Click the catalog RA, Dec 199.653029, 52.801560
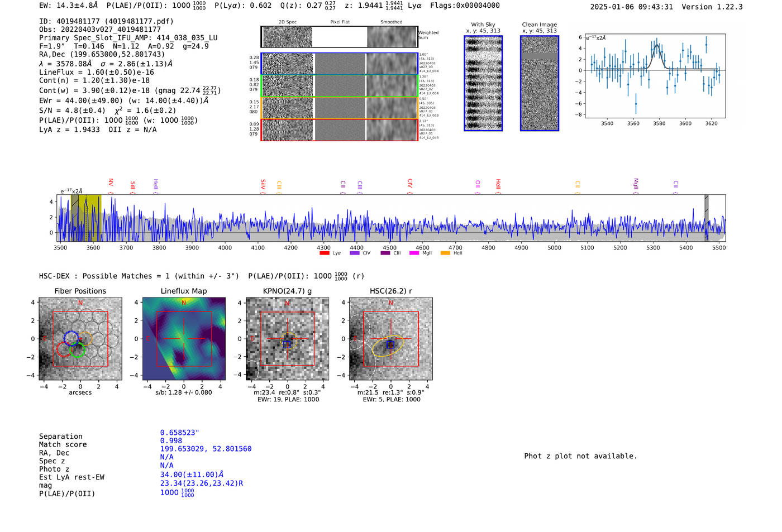This screenshot has height=532, width=782. (206, 449)
